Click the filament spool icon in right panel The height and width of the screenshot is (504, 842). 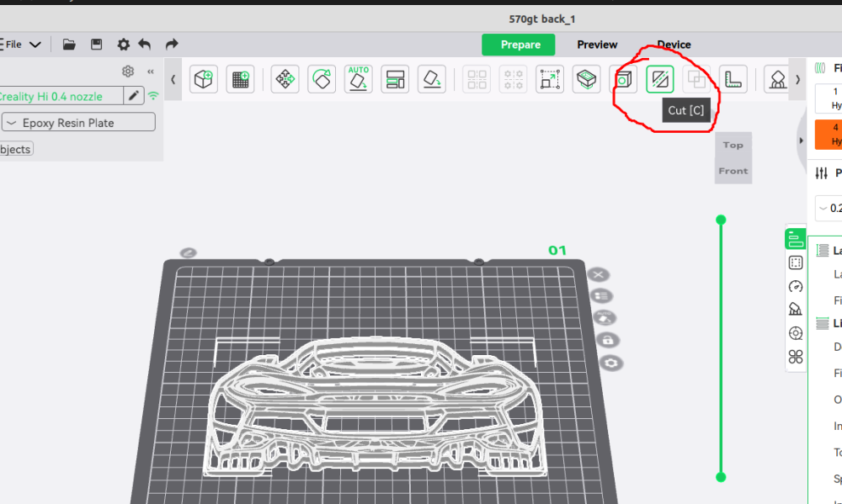pos(820,67)
